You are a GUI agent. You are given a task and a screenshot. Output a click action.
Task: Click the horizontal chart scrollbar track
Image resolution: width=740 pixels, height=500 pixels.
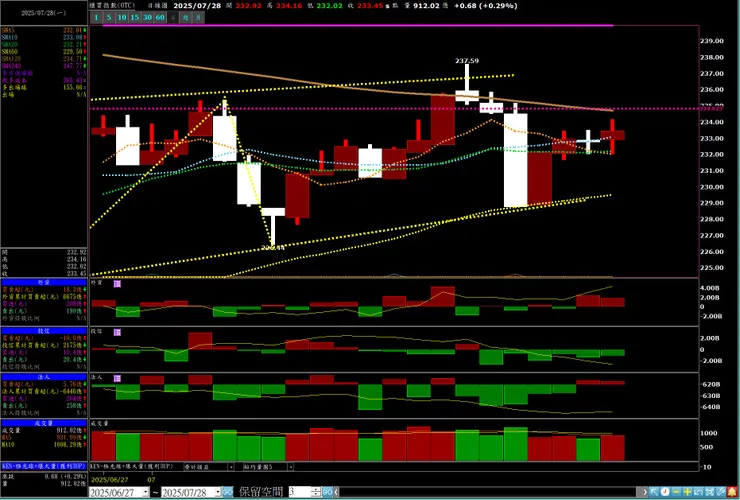click(x=490, y=492)
